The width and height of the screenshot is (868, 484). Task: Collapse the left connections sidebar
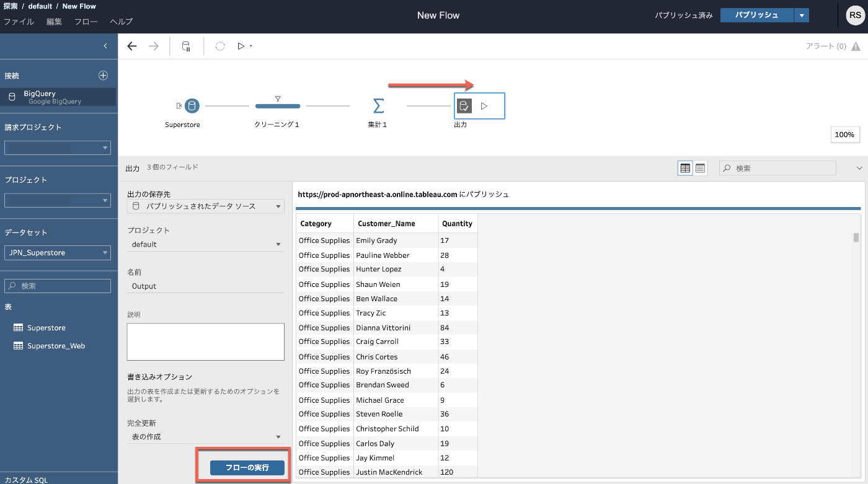click(x=105, y=46)
